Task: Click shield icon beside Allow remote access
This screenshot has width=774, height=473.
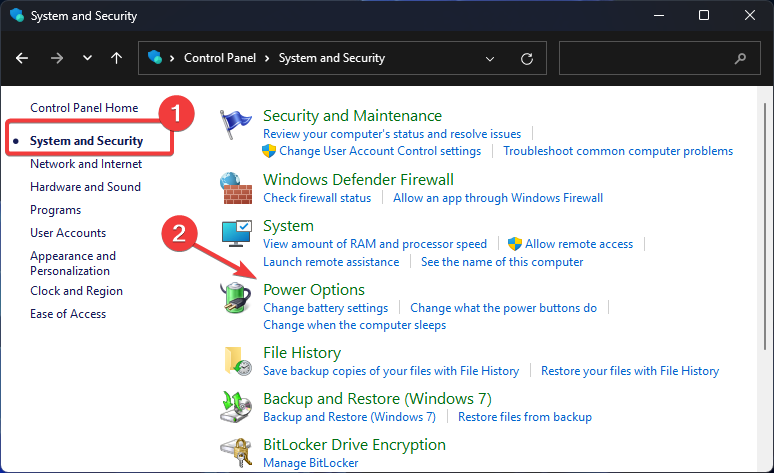Action: click(x=515, y=243)
